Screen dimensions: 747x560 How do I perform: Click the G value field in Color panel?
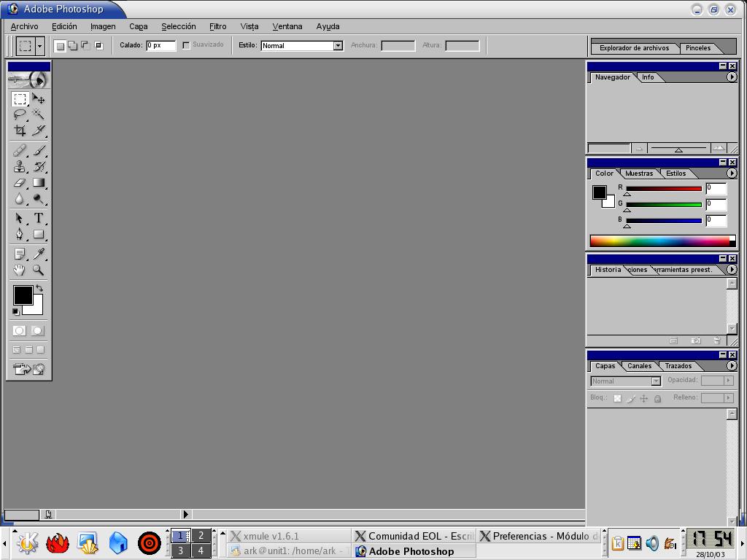(716, 204)
